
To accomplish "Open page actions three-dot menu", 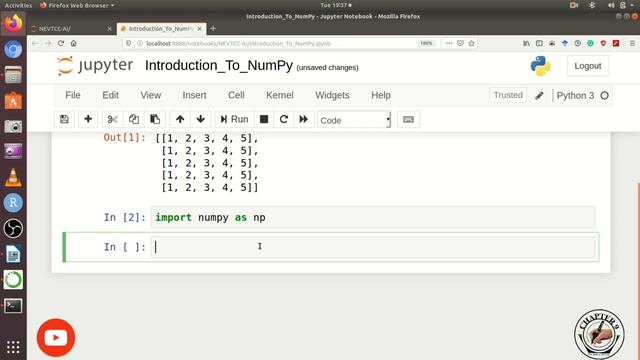I will [449, 43].
